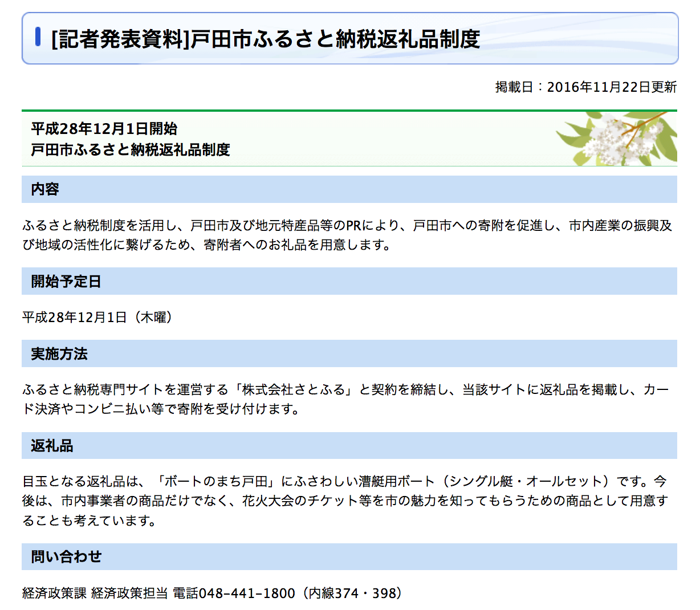This screenshot has width=700, height=610.
Task: Select the 返礼品 section heading
Action: coord(349,445)
